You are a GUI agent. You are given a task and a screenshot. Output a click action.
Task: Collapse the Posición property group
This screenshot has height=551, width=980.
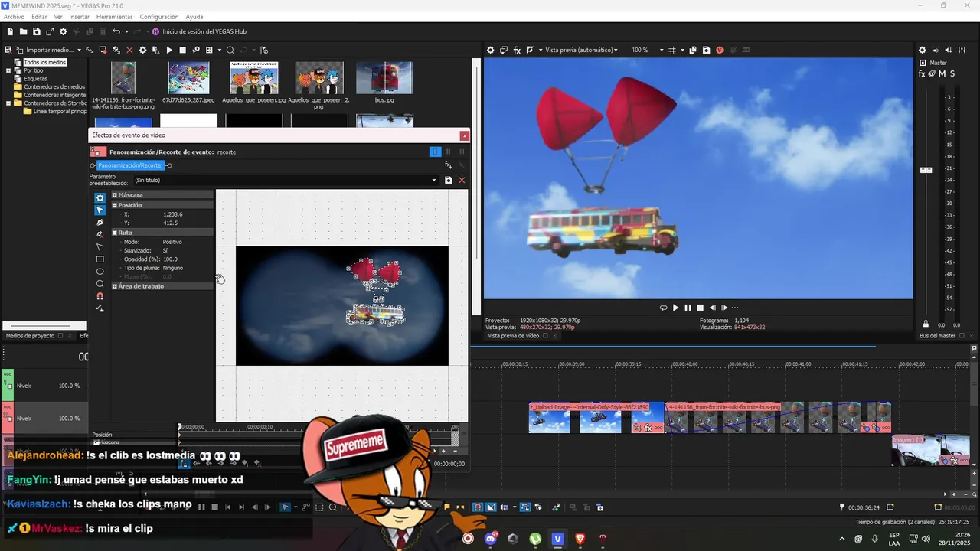coord(115,205)
